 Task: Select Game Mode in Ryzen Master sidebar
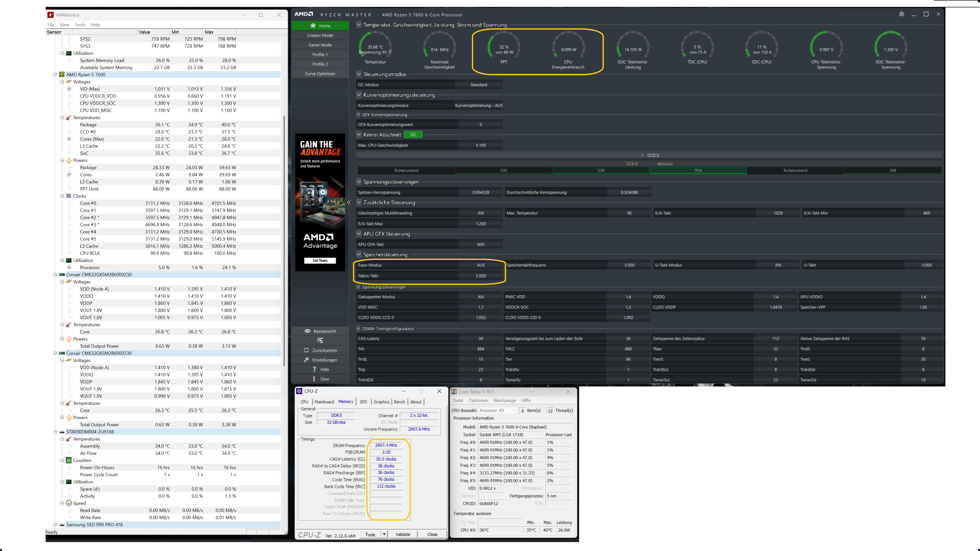click(320, 45)
